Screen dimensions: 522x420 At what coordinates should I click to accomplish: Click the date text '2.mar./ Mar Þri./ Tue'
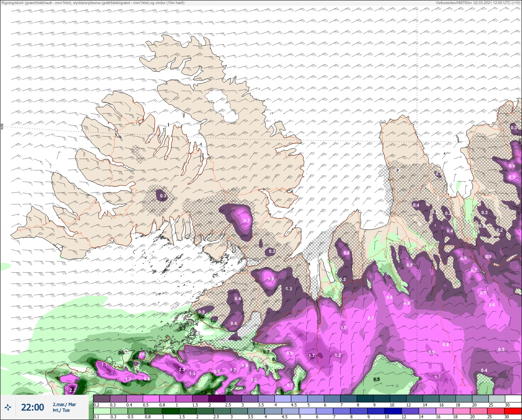pyautogui.click(x=64, y=407)
